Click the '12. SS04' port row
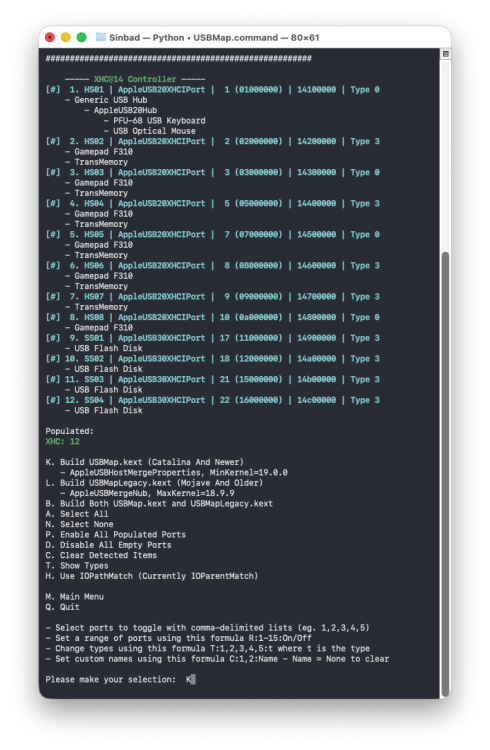The width and height of the screenshot is (490, 750). (x=212, y=400)
